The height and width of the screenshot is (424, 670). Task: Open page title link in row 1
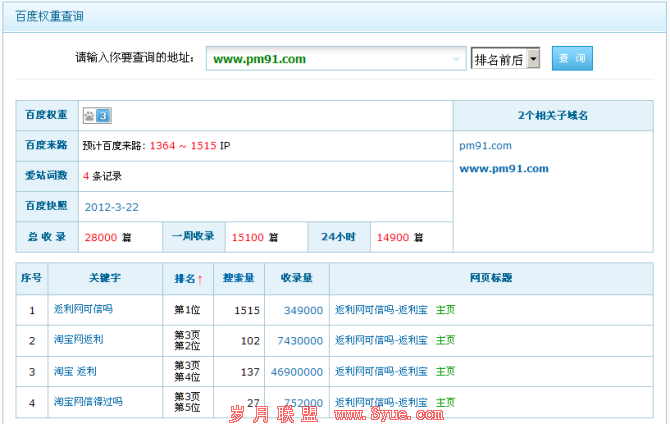coord(381,309)
